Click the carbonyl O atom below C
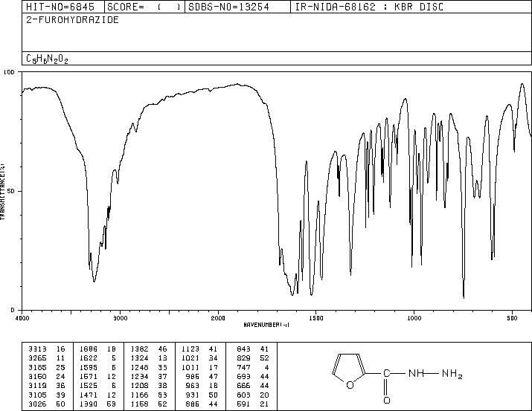The height and width of the screenshot is (411, 532). 386,400
